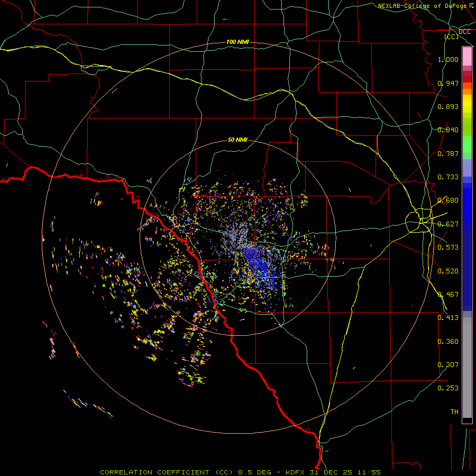476x476 pixels.
Task: Click the 50 NMI range ring label
Action: pos(237,140)
